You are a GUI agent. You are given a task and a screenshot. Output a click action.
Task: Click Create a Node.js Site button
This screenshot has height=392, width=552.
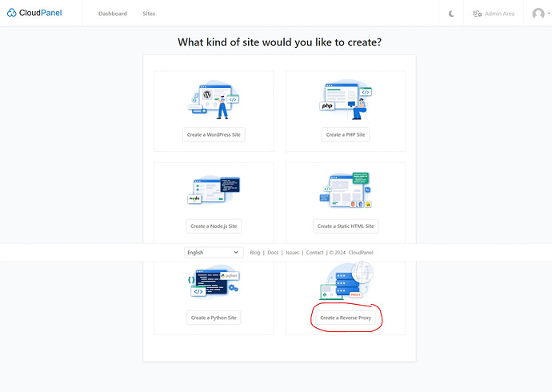coord(214,226)
